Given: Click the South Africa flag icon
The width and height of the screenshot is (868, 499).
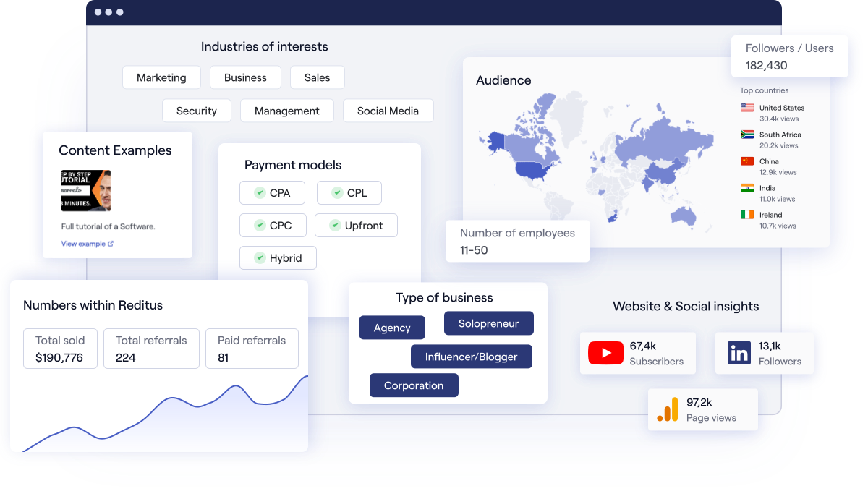Looking at the screenshot, I should (746, 135).
